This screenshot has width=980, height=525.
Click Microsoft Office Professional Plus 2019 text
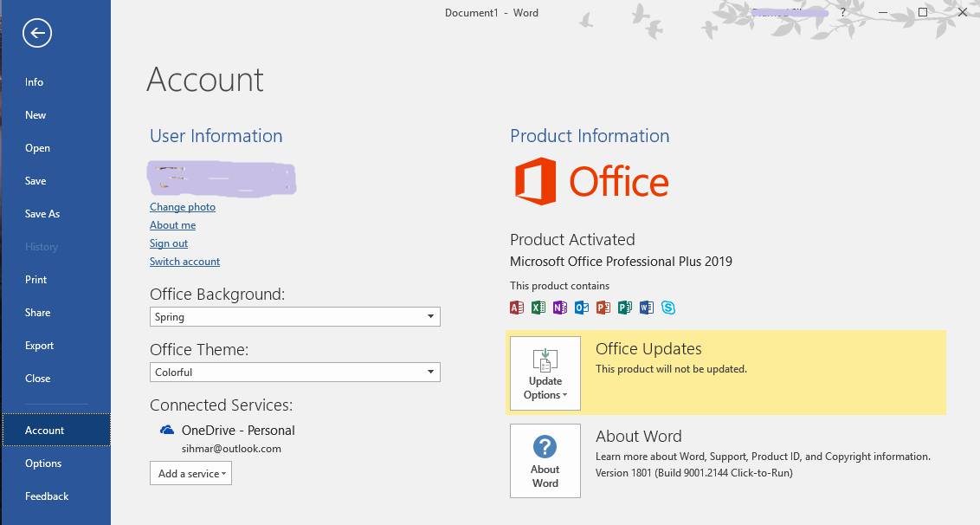(622, 262)
